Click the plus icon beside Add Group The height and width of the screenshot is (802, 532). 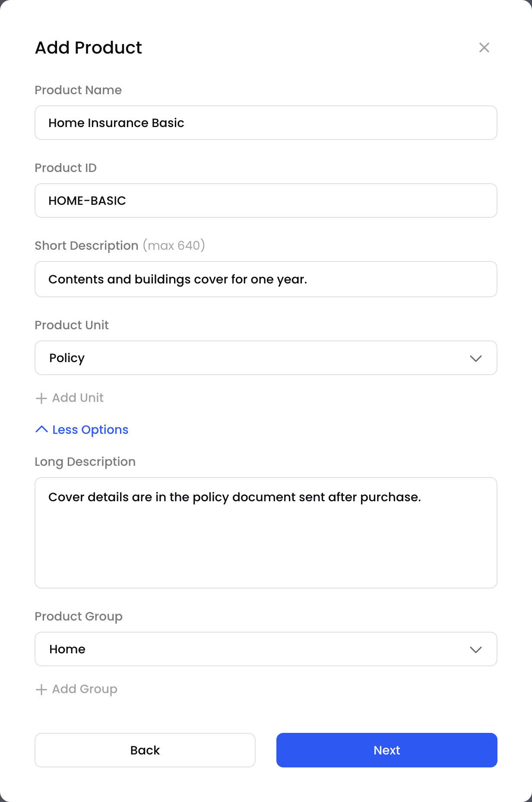[x=41, y=689]
